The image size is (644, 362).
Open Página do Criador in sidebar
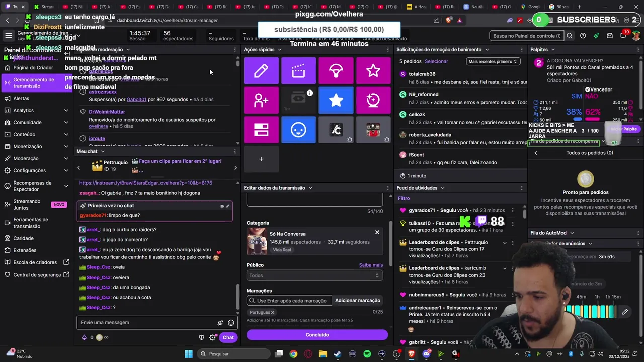pos(33,68)
